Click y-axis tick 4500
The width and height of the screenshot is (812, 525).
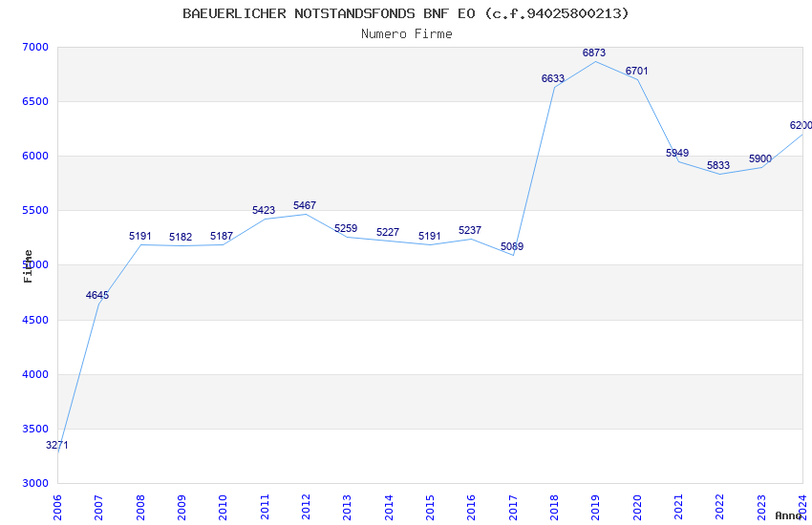click(35, 320)
